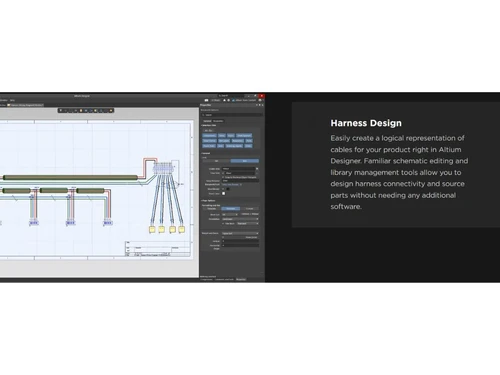500x375 pixels.
Task: Select the mm units button
Action: (x=216, y=161)
